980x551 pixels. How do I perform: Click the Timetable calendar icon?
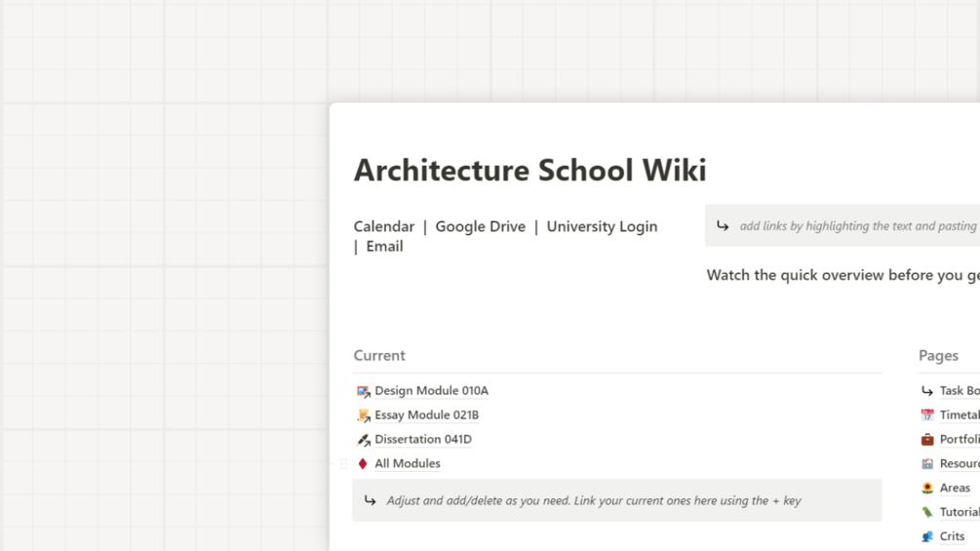927,415
